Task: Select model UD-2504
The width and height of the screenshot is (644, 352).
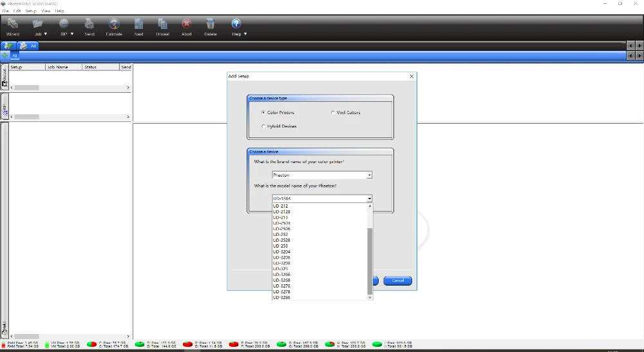Action: (319, 223)
